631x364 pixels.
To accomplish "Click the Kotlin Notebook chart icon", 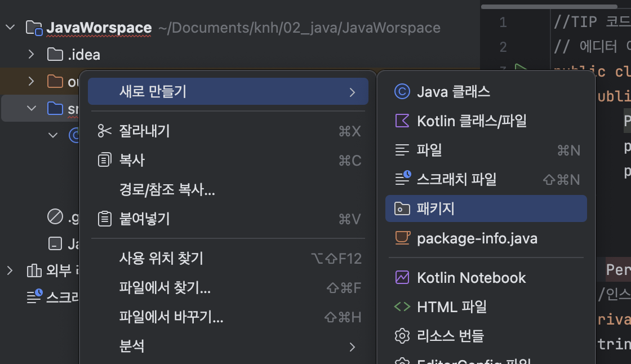I will [x=402, y=277].
